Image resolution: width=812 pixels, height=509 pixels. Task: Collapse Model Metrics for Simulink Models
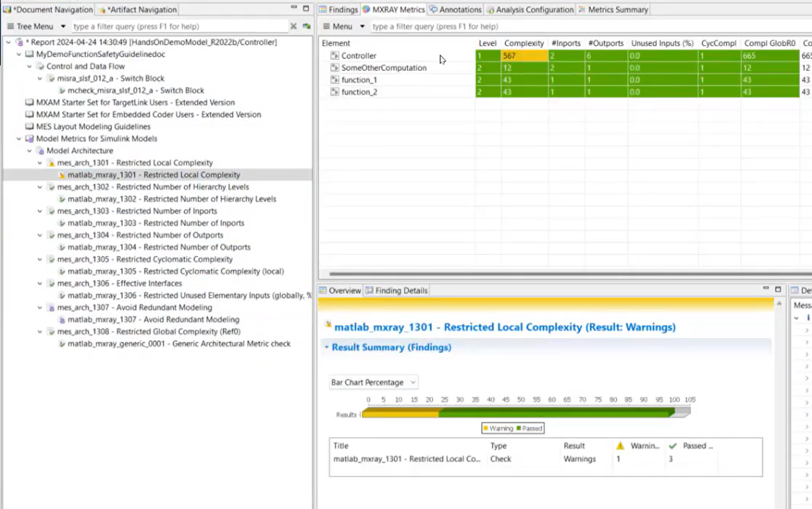coord(18,139)
